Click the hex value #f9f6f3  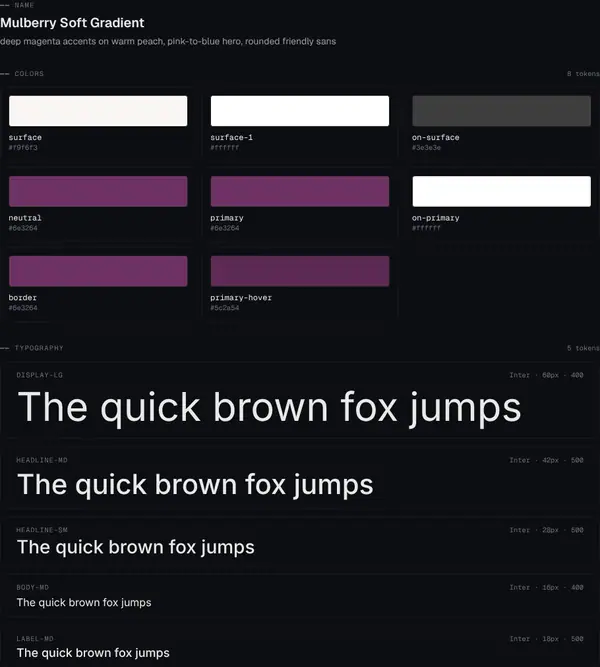click(x=23, y=148)
